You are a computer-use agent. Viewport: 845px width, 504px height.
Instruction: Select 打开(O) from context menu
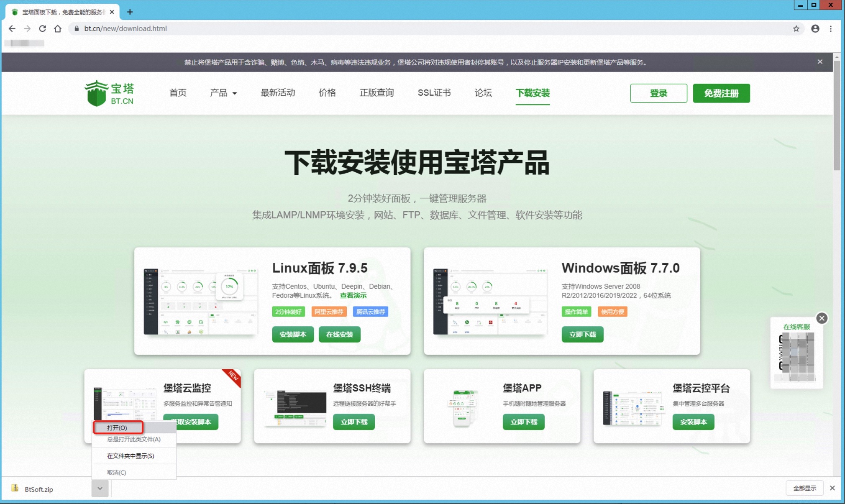118,427
